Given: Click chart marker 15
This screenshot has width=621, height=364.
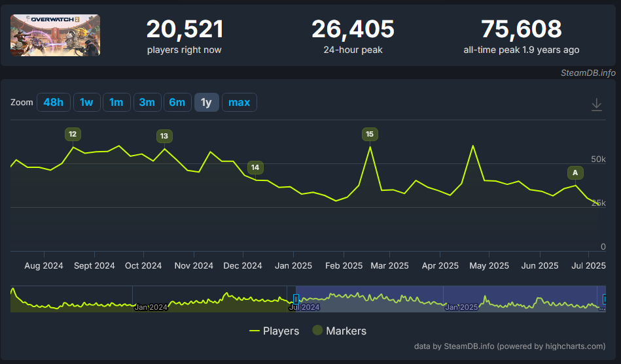Looking at the screenshot, I should click(x=370, y=134).
